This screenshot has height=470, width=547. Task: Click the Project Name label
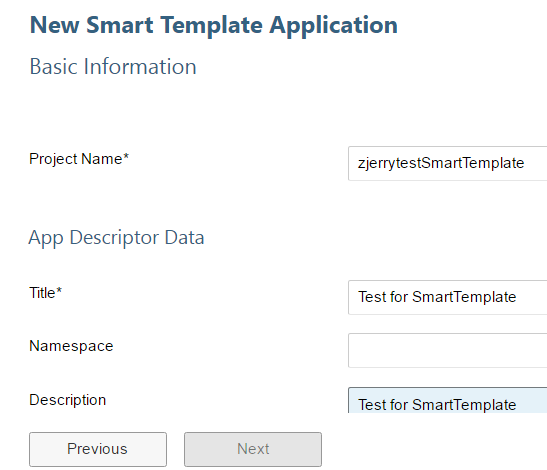point(79,159)
